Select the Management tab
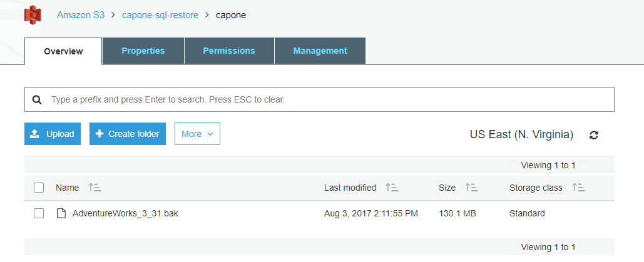644x262 pixels. point(320,51)
